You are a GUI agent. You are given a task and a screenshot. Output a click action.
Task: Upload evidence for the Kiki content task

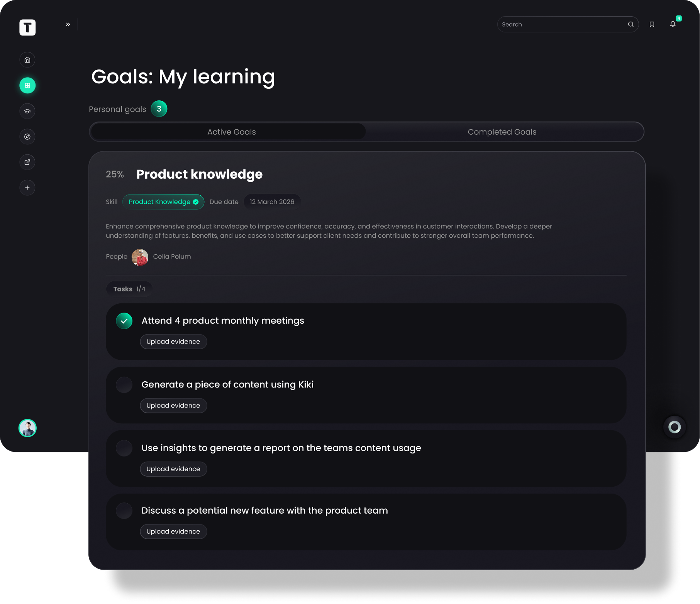173,405
